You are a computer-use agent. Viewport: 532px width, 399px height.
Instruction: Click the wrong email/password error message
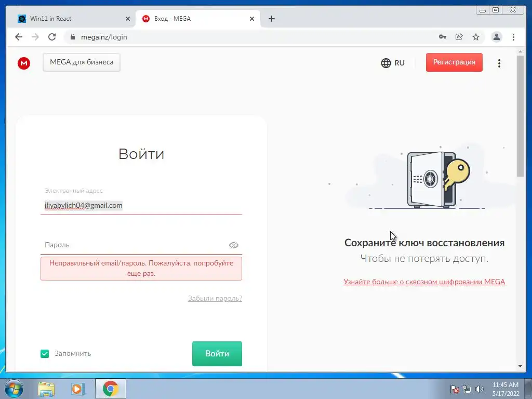141,269
